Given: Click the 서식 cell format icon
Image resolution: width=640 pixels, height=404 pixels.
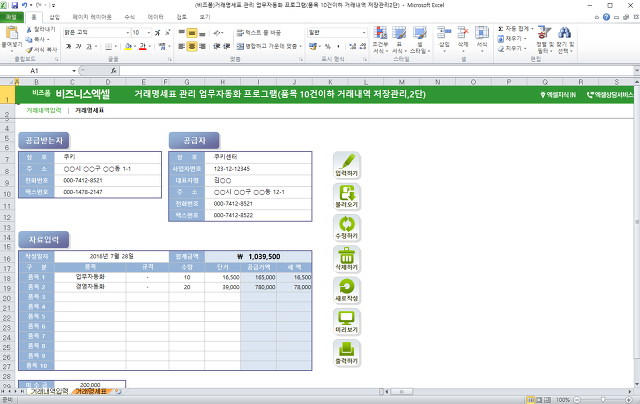Looking at the screenshot, I should (482, 33).
